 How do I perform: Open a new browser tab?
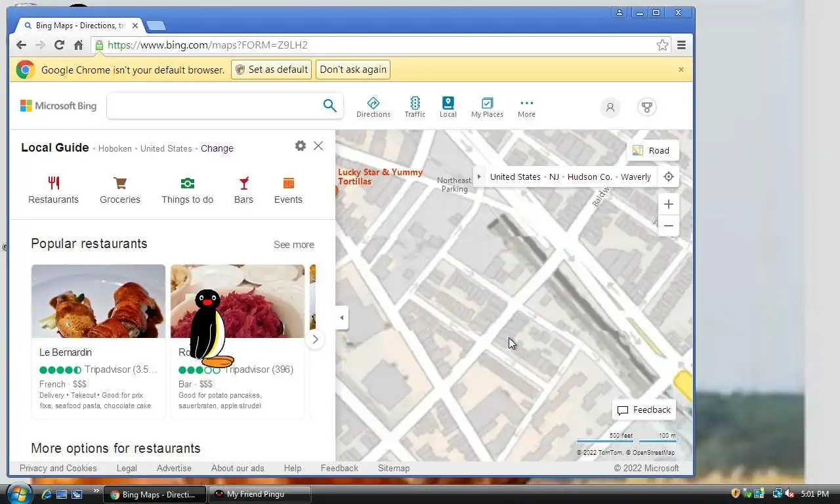(x=156, y=26)
